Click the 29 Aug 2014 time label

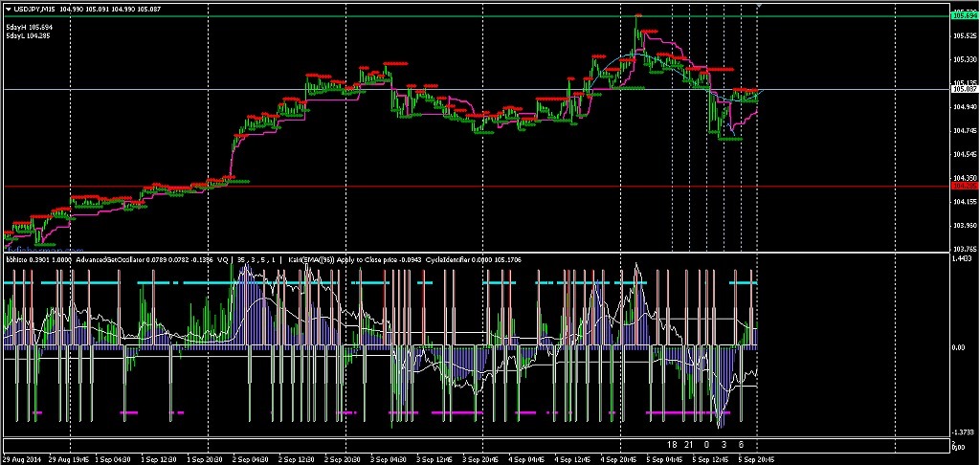23,458
